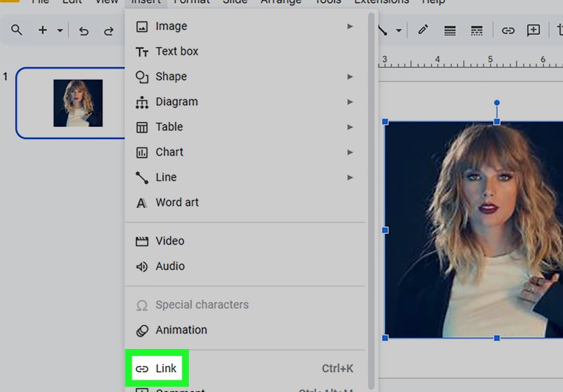
Task: Click the redo arrow icon
Action: [x=109, y=31]
